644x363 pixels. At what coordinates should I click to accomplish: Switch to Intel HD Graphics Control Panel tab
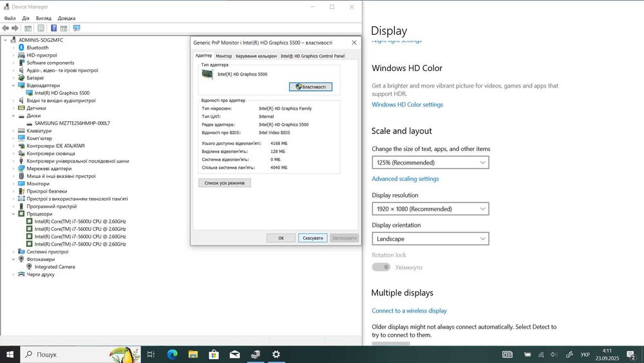tap(312, 56)
